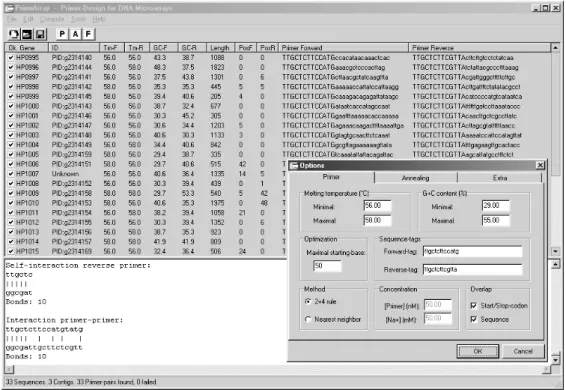The height and width of the screenshot is (390, 566).
Task: Sort by the Tm-R column header
Action: pos(137,48)
